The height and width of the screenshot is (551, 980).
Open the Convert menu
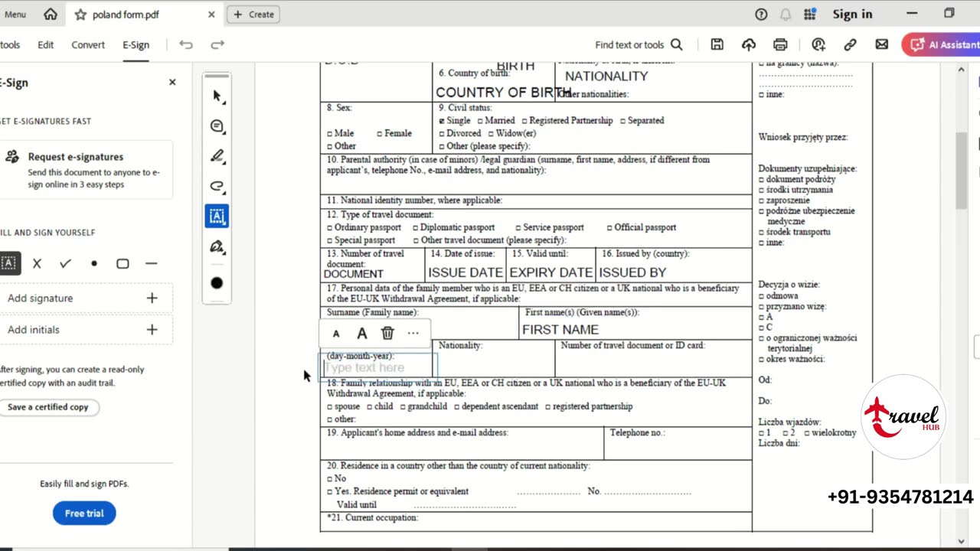tap(88, 44)
